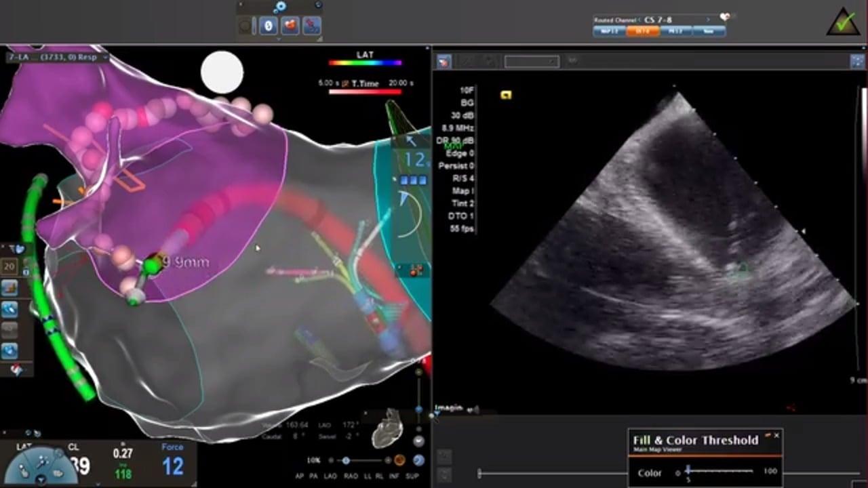Click the vertical zoom slider handle
The width and height of the screenshot is (868, 488).
[419, 409]
